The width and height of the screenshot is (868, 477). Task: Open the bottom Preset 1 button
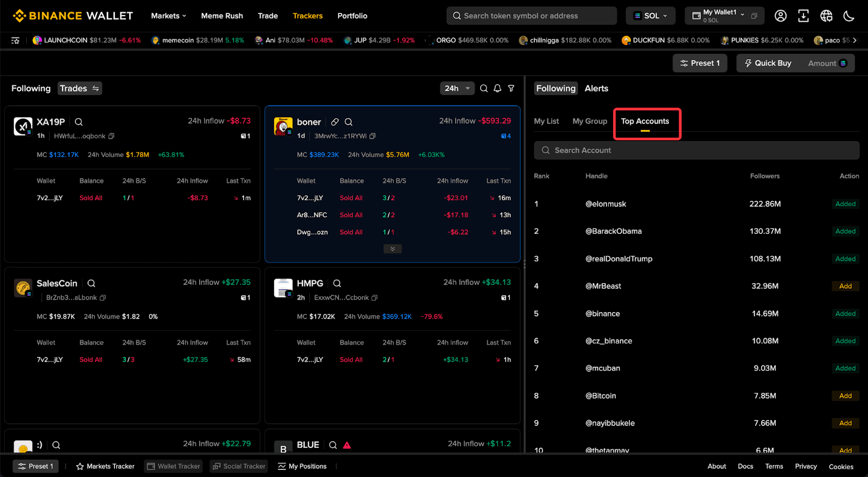35,466
